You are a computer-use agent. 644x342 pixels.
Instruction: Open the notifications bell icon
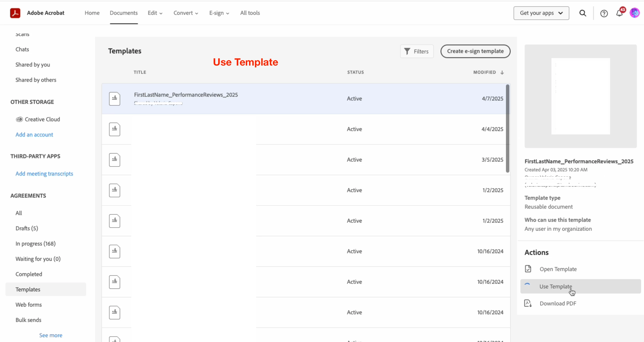point(619,13)
